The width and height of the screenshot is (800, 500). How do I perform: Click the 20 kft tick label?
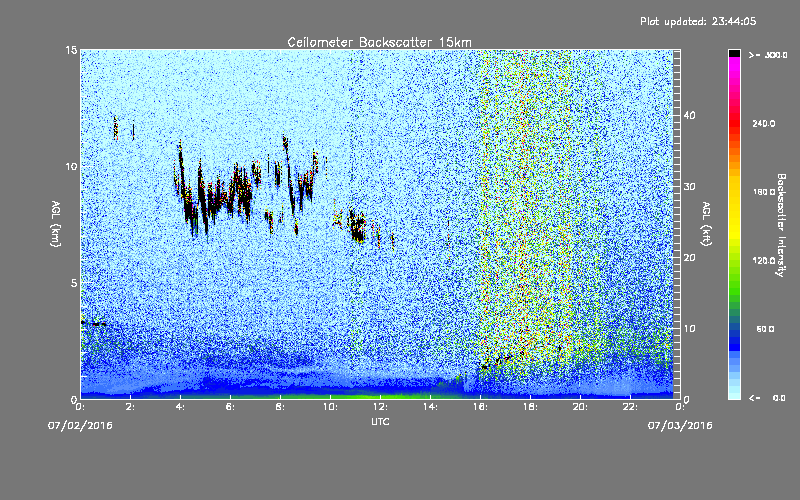click(689, 257)
